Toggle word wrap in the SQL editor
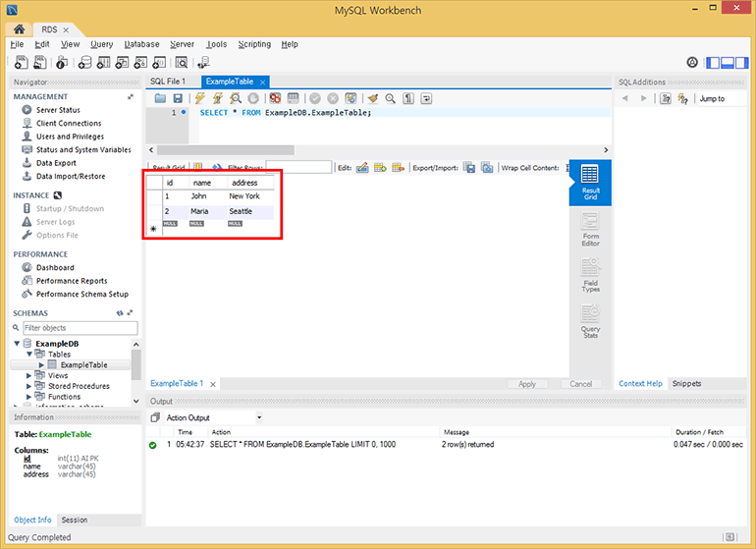Image resolution: width=756 pixels, height=549 pixels. [427, 98]
